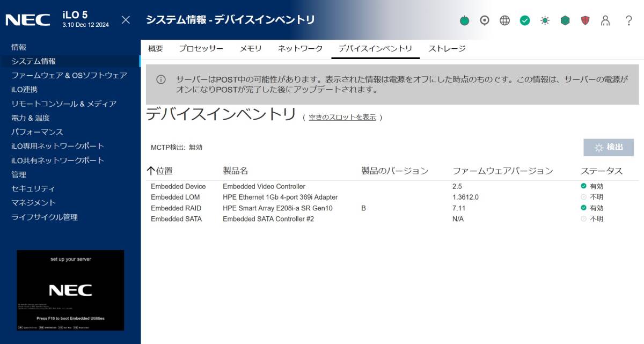Open the 電力 & 温度 page
Viewport: 644px width, 344px height.
pyautogui.click(x=32, y=118)
